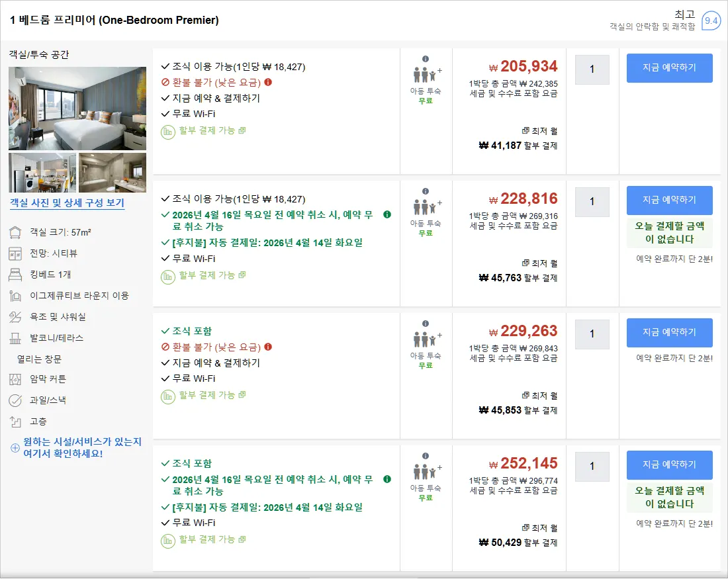Screen dimensions: 728x579
Task: Open the 원하는 시설/서비스가 있는지 여기서 확인하세요! link
Action: pos(82,447)
